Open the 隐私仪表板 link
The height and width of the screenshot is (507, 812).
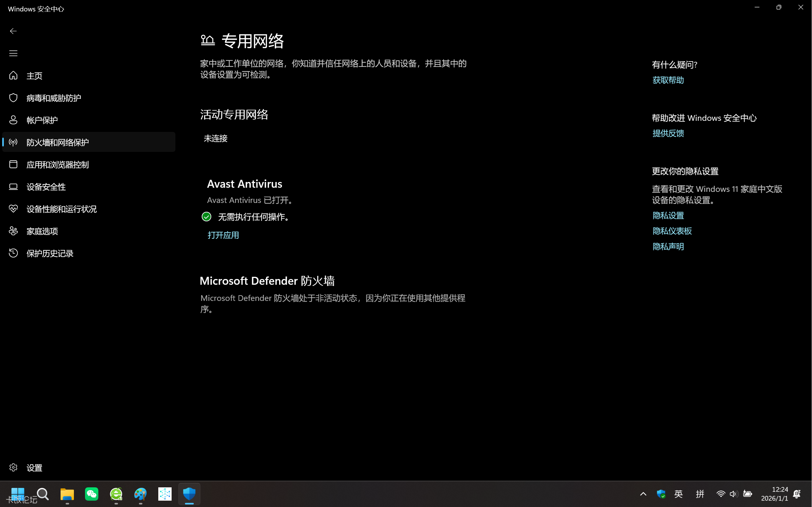click(x=672, y=231)
